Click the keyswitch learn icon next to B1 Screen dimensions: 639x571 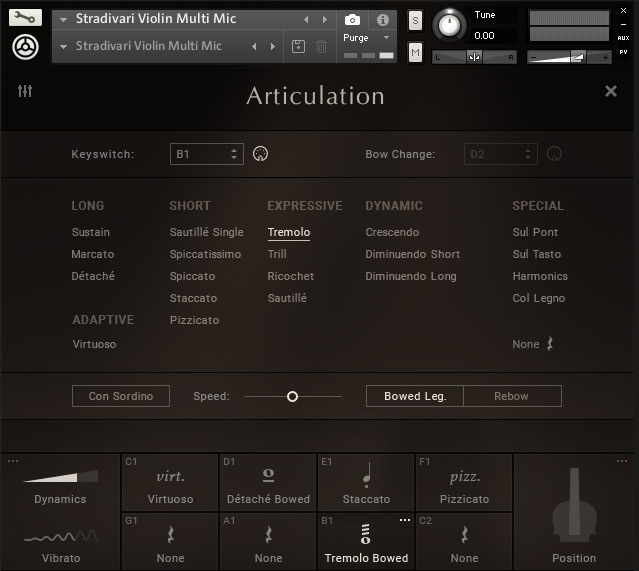(261, 154)
